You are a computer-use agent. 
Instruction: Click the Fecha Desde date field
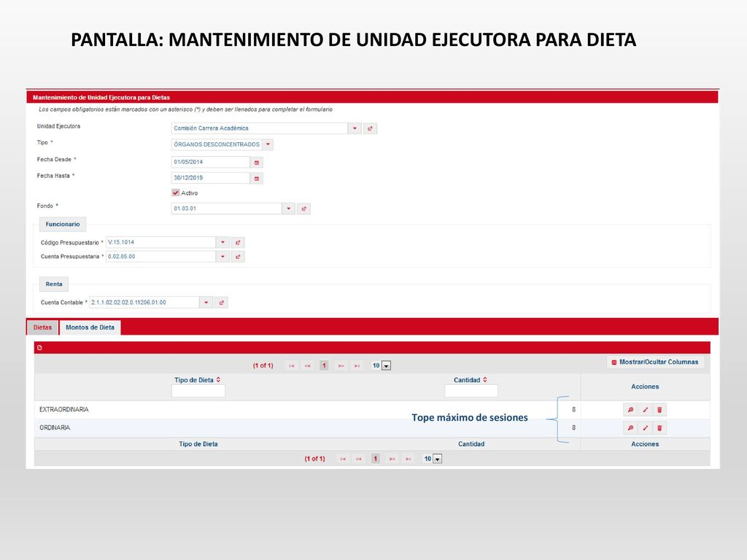click(x=211, y=163)
